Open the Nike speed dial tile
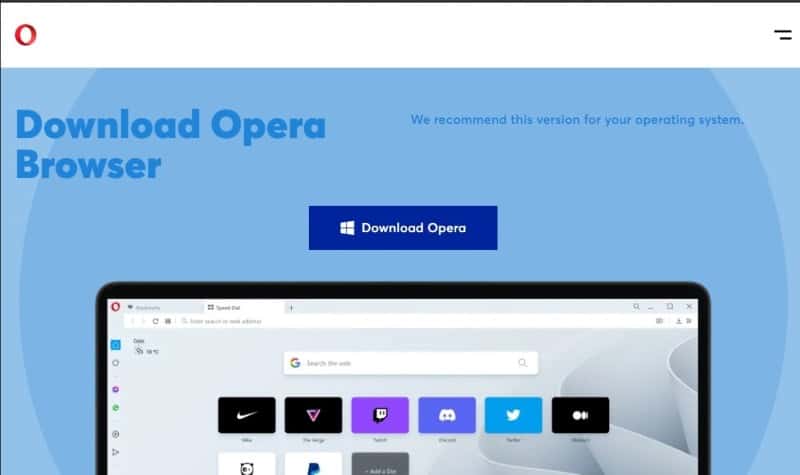 [x=246, y=415]
